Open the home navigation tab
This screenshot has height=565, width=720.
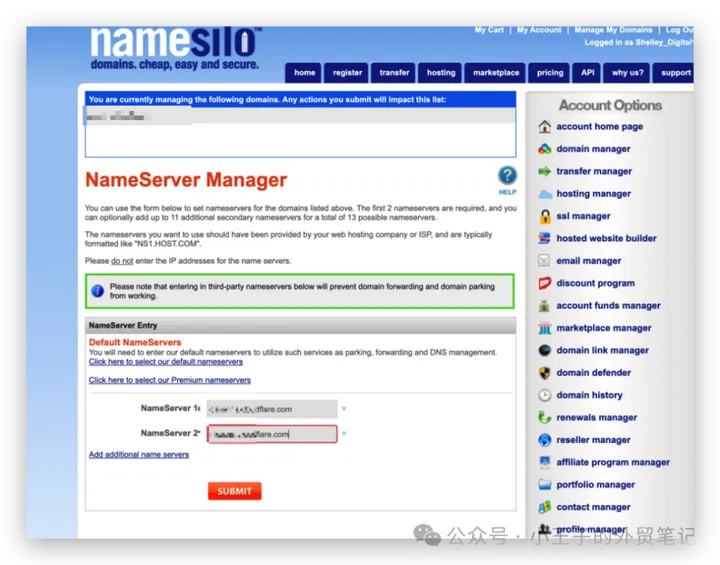coord(304,73)
